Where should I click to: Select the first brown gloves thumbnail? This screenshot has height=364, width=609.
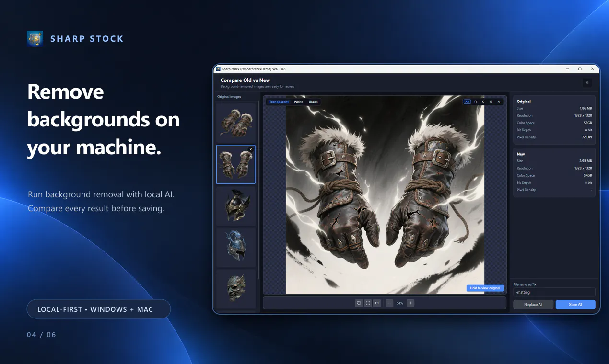pyautogui.click(x=236, y=123)
